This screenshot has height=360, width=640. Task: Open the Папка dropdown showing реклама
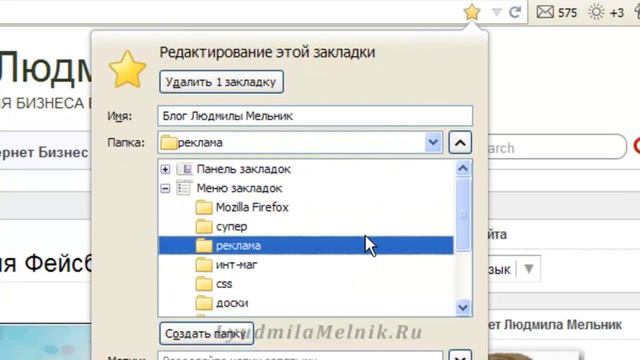pos(300,142)
